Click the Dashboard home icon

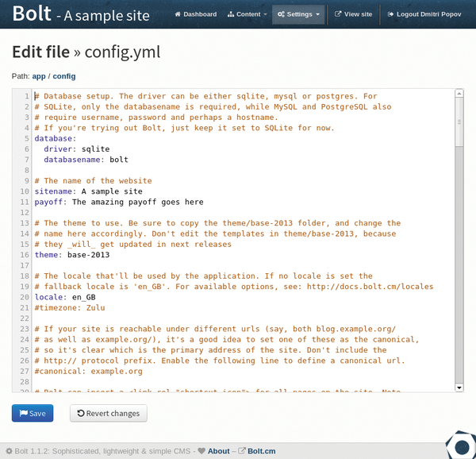tap(178, 14)
